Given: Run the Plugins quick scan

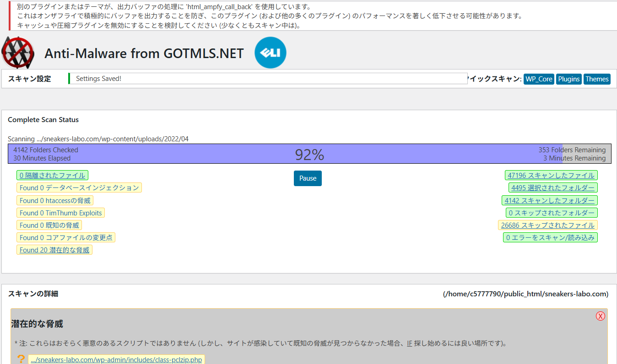Looking at the screenshot, I should click(569, 79).
